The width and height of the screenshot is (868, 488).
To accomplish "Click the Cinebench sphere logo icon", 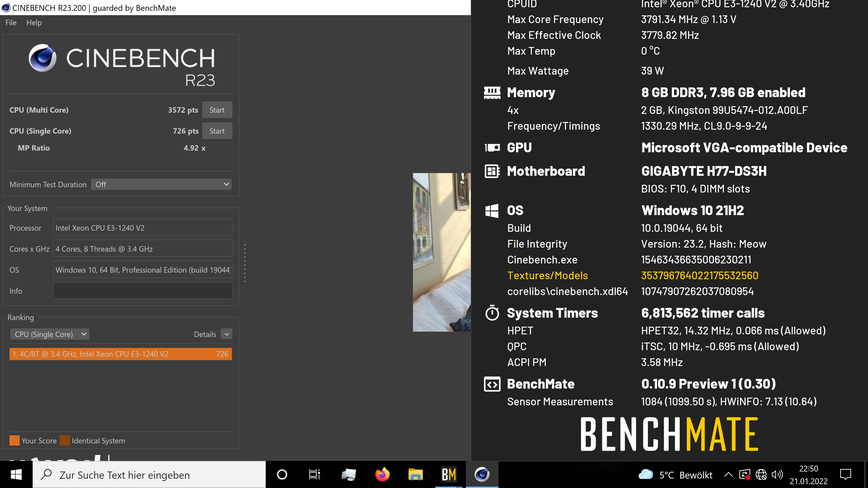I will coord(42,58).
